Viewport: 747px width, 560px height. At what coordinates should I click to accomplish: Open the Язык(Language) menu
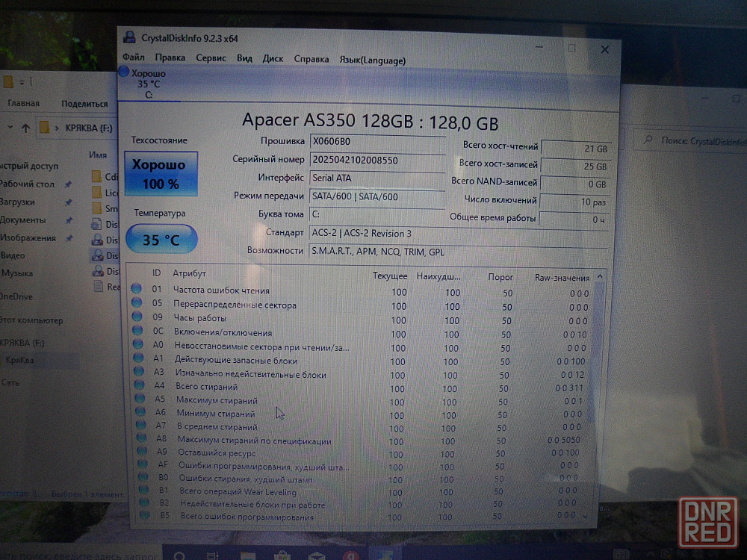pyautogui.click(x=372, y=60)
